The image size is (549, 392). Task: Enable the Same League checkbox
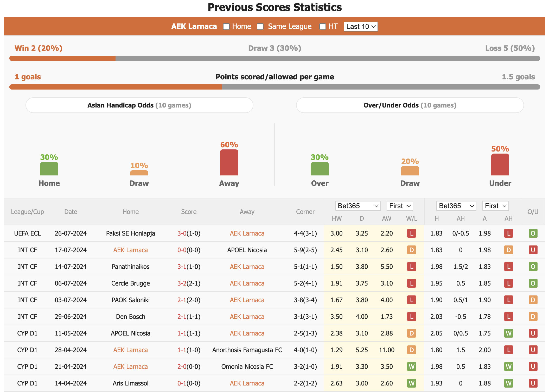click(x=260, y=27)
